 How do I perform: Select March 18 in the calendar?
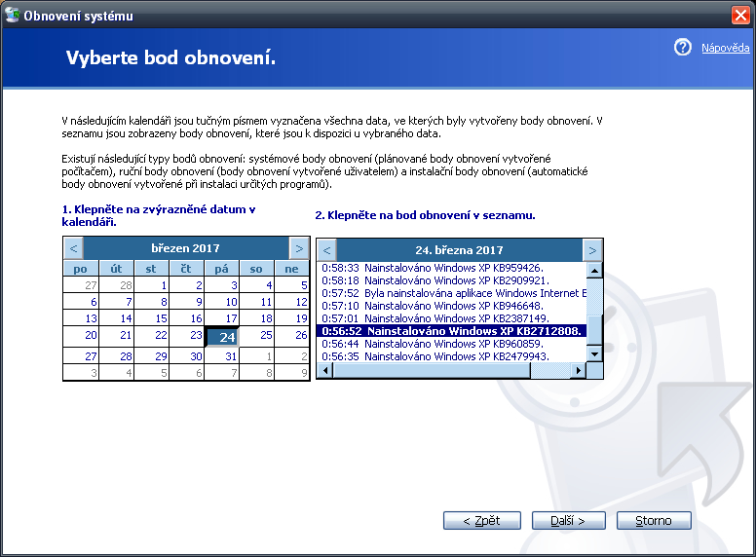[257, 318]
